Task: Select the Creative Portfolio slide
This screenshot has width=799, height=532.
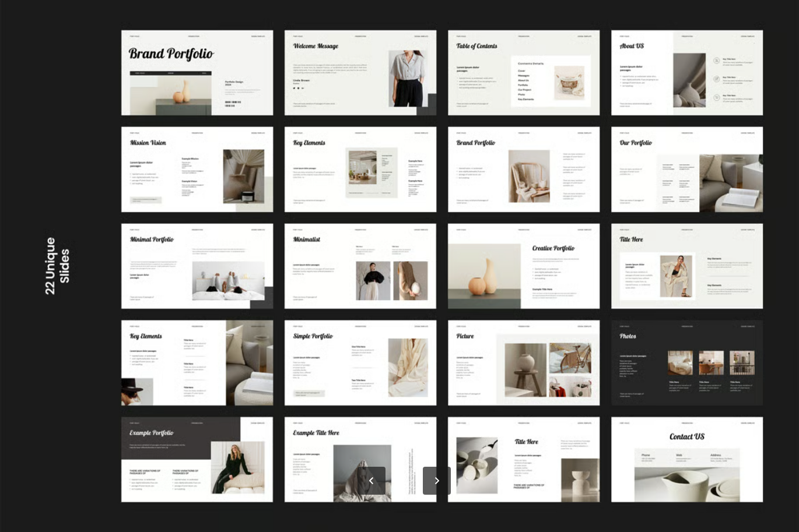Action: [524, 266]
